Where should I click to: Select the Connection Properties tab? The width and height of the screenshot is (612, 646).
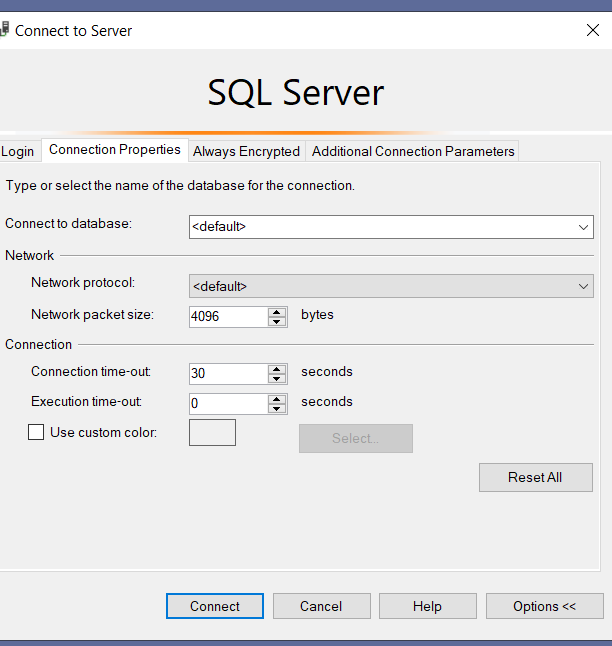coord(115,150)
